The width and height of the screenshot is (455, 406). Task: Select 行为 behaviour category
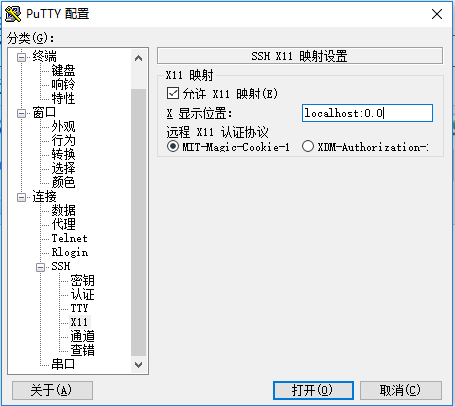click(63, 140)
